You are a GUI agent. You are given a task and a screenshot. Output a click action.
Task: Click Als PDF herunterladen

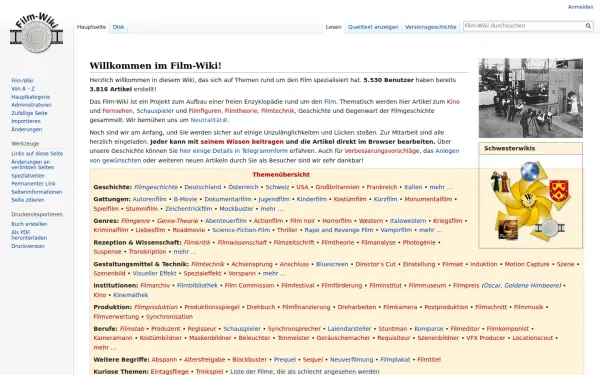pos(29,235)
